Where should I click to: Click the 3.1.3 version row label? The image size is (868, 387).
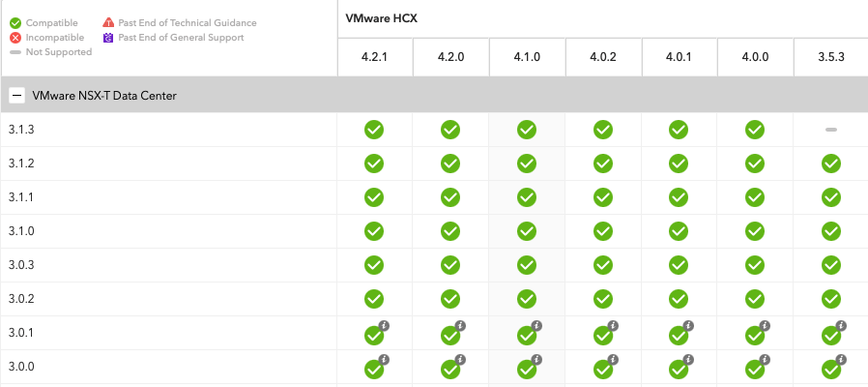point(21,130)
